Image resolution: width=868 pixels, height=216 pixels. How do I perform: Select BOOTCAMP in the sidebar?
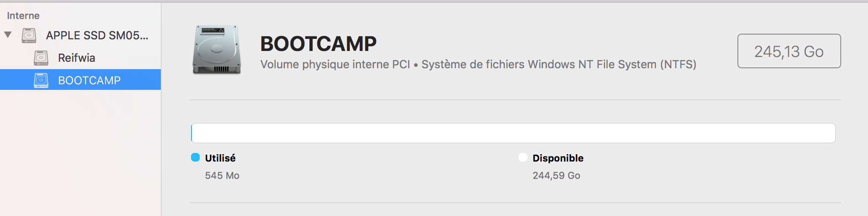(x=89, y=80)
